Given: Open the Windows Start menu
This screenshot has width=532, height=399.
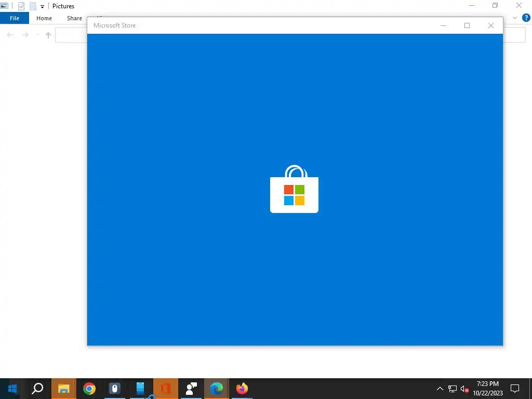Looking at the screenshot, I should tap(12, 389).
